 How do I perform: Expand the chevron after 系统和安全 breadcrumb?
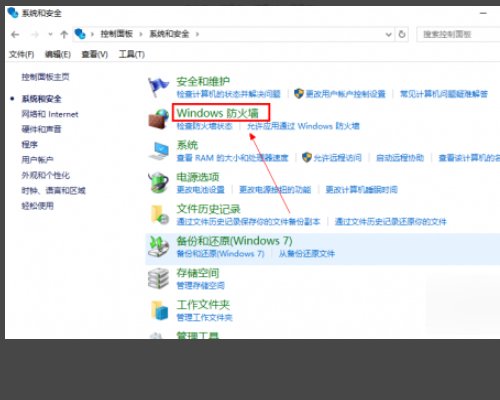point(197,34)
